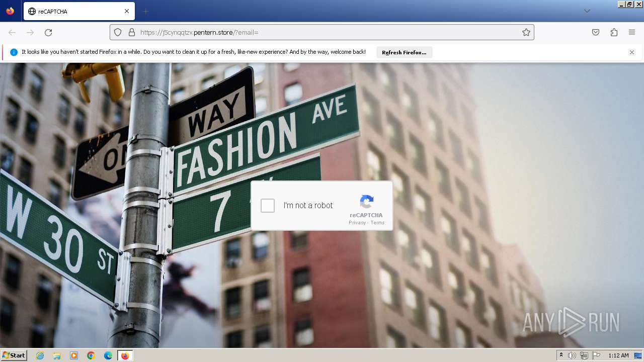Go back to previous page

12,32
